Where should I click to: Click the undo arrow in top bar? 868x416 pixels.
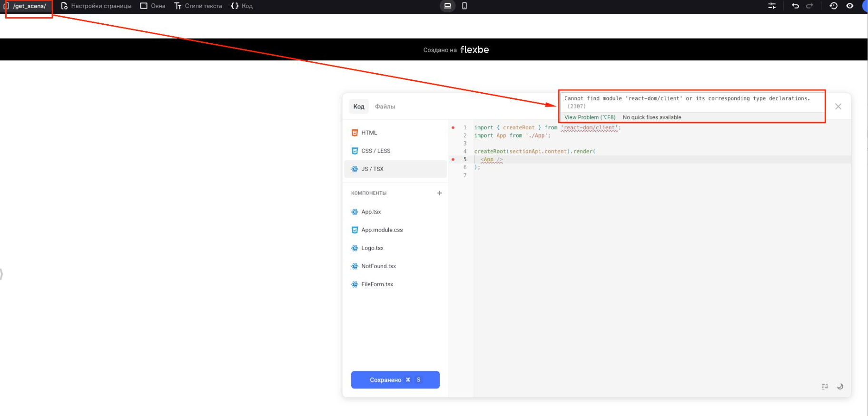(x=795, y=6)
